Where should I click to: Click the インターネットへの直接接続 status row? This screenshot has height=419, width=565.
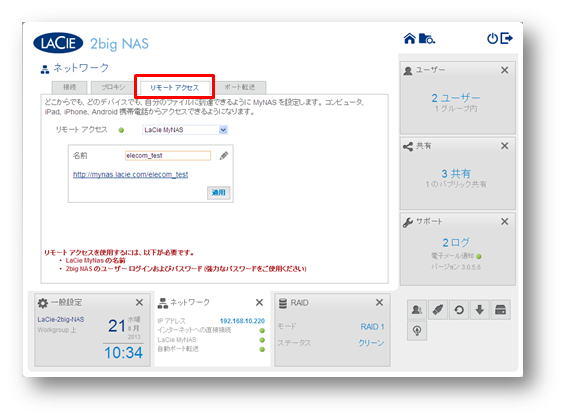tap(211, 330)
